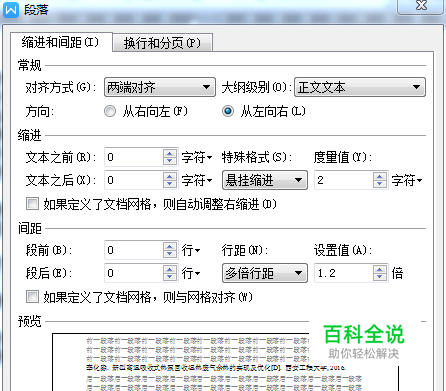Open the 行 unit dropdown for 段前
446x391 pixels.
click(x=191, y=250)
